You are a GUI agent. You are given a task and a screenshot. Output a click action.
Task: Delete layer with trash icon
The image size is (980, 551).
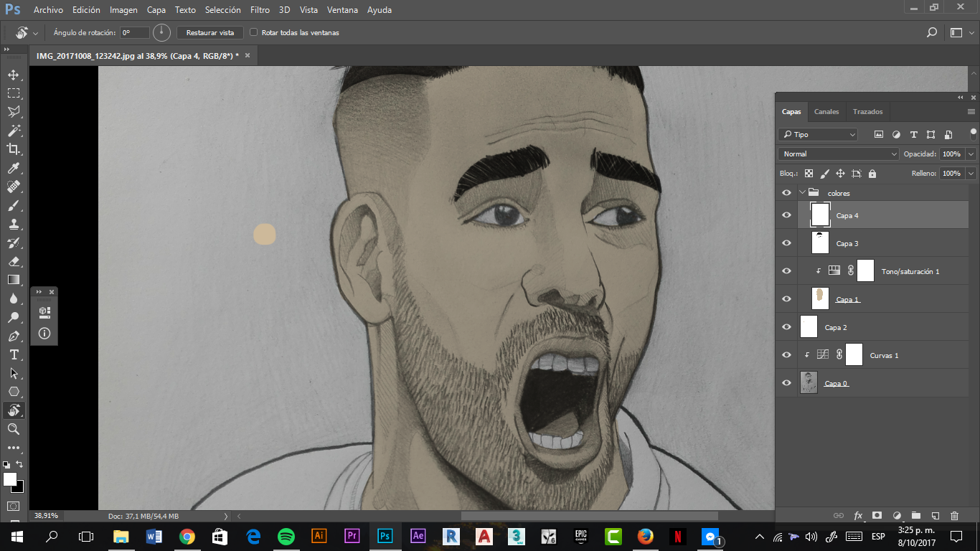tap(954, 515)
